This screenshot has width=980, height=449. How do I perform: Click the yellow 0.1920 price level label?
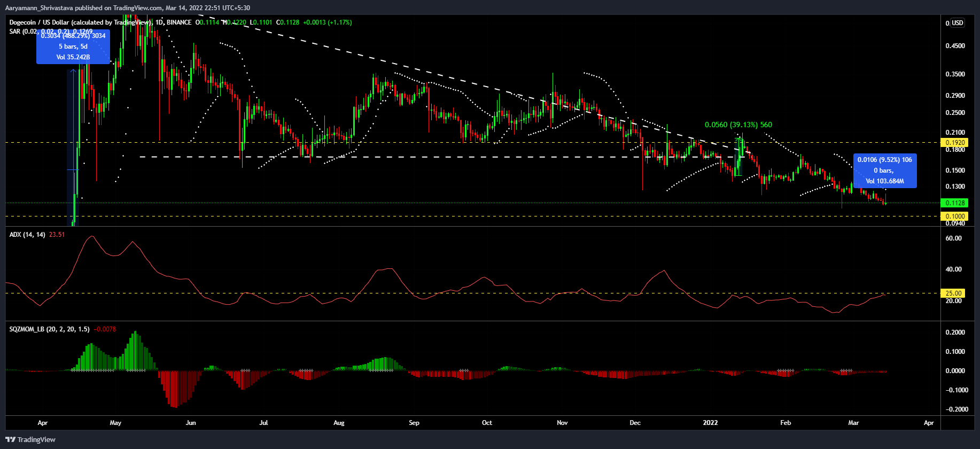(955, 143)
